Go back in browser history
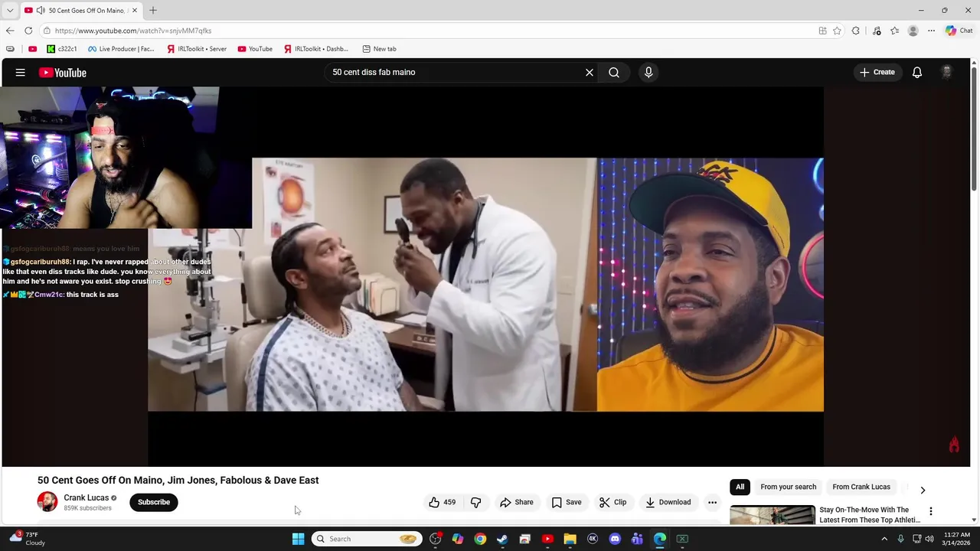Screen dimensions: 980x551 [10, 31]
